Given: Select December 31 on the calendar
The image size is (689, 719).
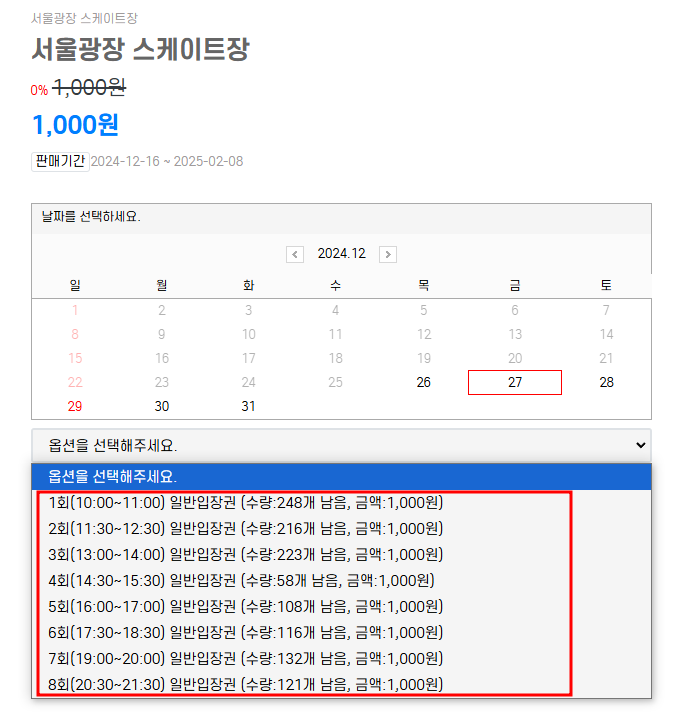Looking at the screenshot, I should [248, 406].
